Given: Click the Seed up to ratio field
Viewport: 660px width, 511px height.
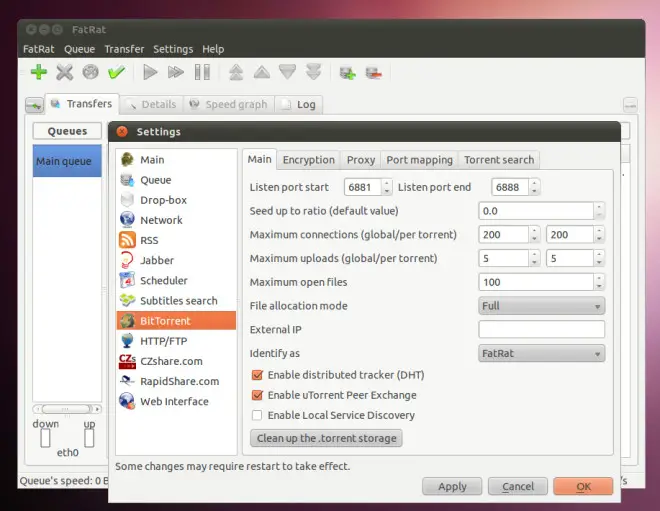Looking at the screenshot, I should 536,211.
